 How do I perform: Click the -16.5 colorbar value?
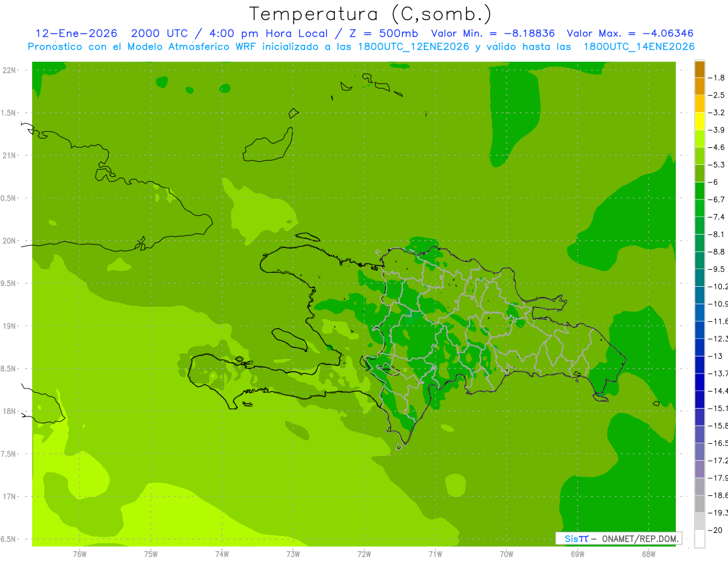(x=718, y=443)
